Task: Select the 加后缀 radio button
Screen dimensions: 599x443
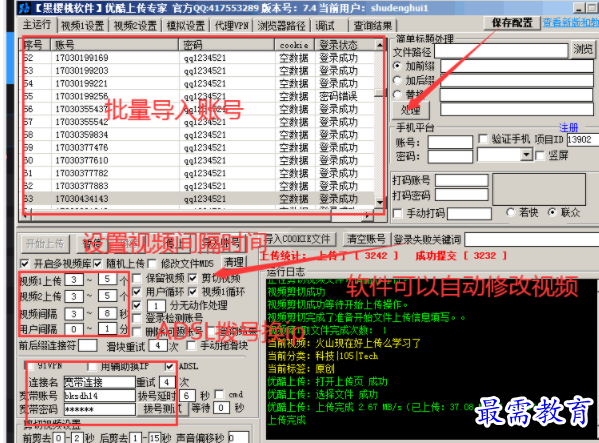Action: pyautogui.click(x=397, y=80)
